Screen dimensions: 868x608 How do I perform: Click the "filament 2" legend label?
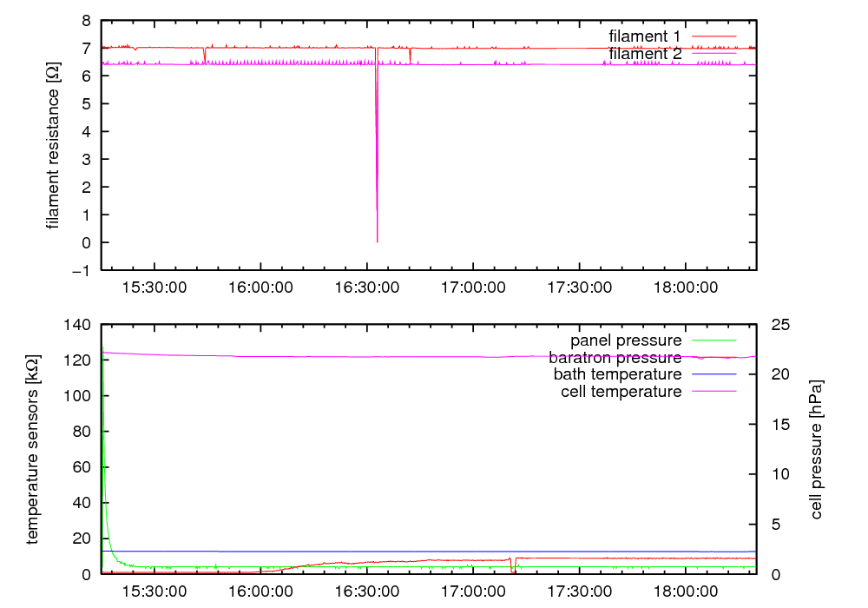coord(645,54)
